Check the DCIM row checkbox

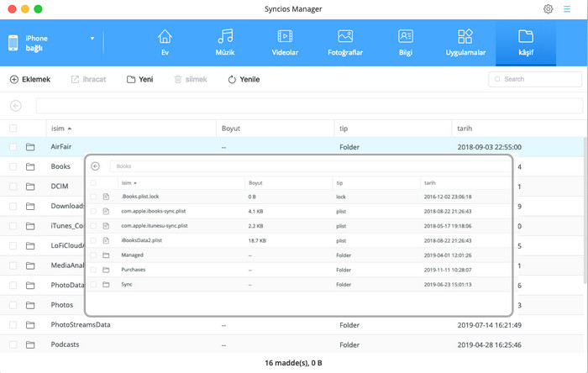pos(13,186)
